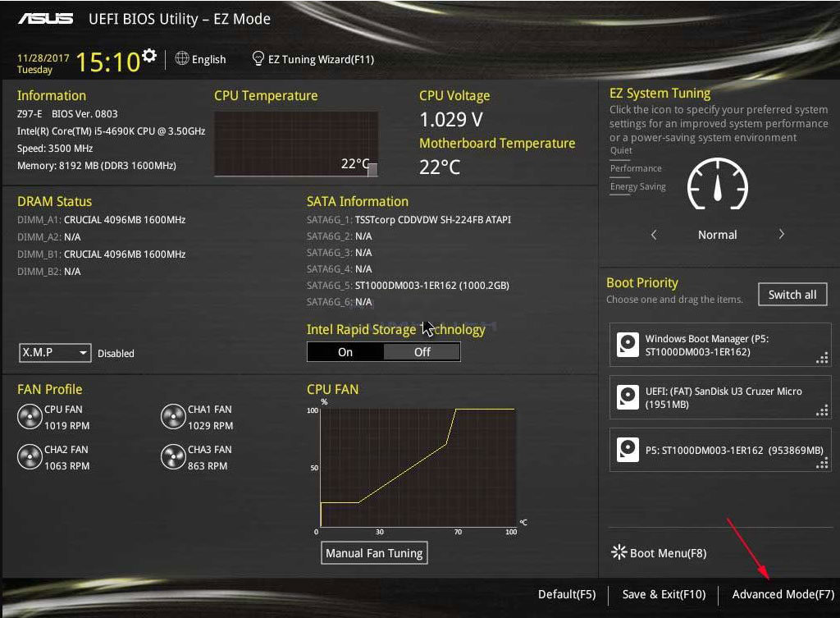Open EZ Tuning Wizard(F11)
The image size is (840, 618).
(x=313, y=59)
